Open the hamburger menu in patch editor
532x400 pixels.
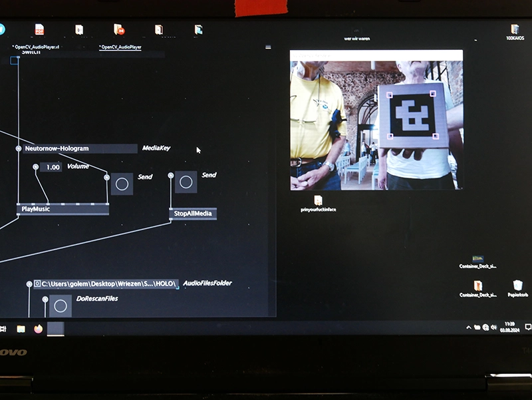pos(268,47)
